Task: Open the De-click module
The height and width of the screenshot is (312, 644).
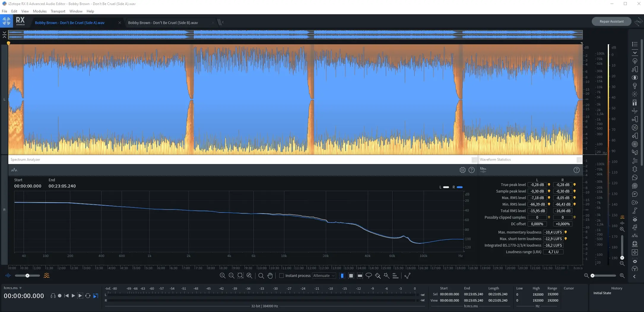Action: (635, 94)
